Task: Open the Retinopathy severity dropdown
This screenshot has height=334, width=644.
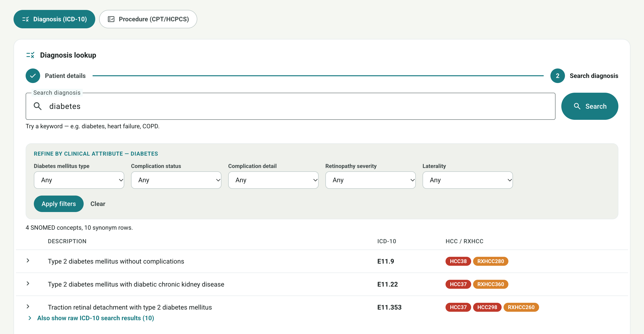Action: tap(370, 180)
